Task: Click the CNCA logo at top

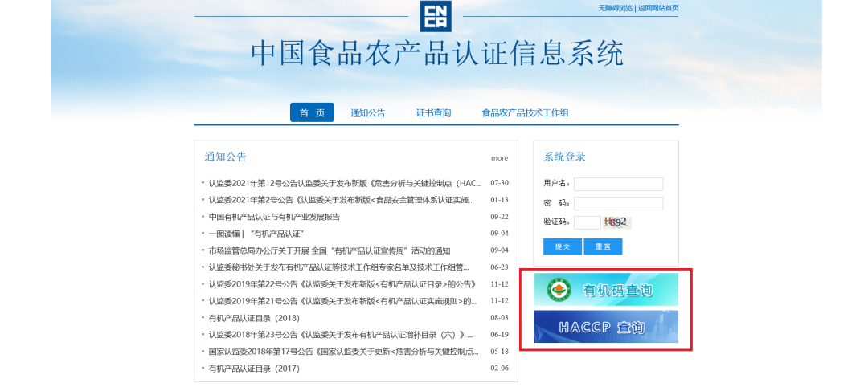Action: click(x=436, y=16)
